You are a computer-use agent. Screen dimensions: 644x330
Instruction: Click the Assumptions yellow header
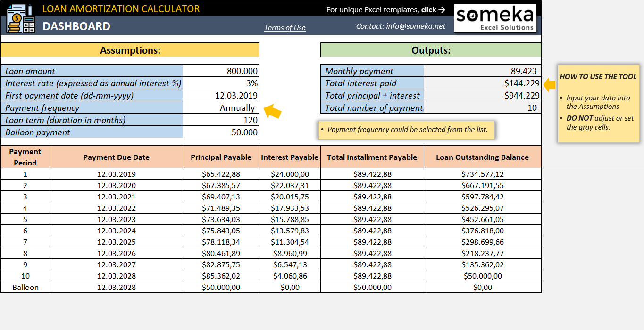[130, 50]
